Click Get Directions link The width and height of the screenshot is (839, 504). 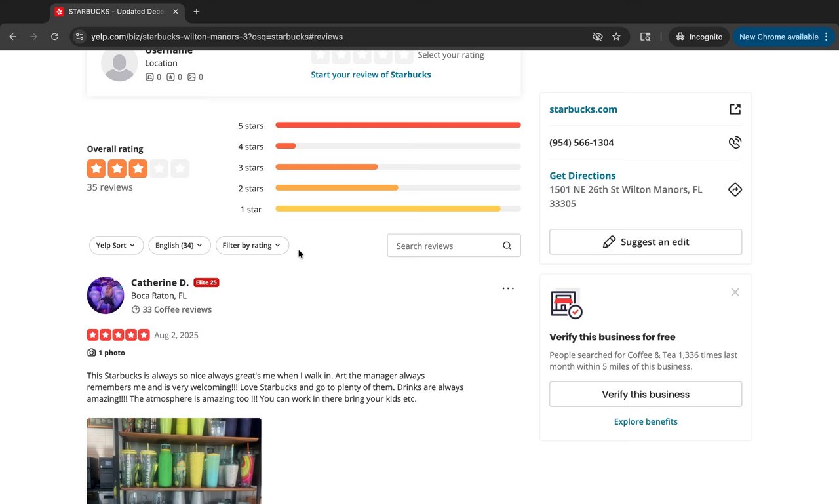(x=583, y=176)
